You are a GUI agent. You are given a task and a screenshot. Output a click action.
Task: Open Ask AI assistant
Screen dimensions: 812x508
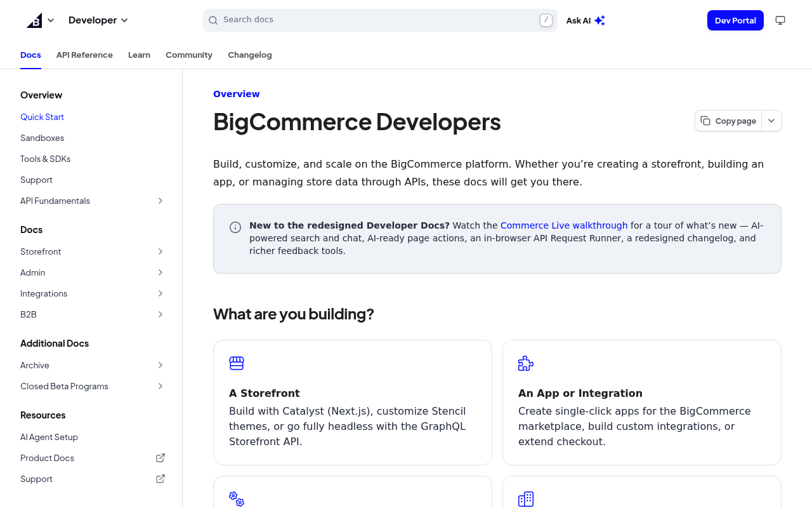pyautogui.click(x=586, y=20)
